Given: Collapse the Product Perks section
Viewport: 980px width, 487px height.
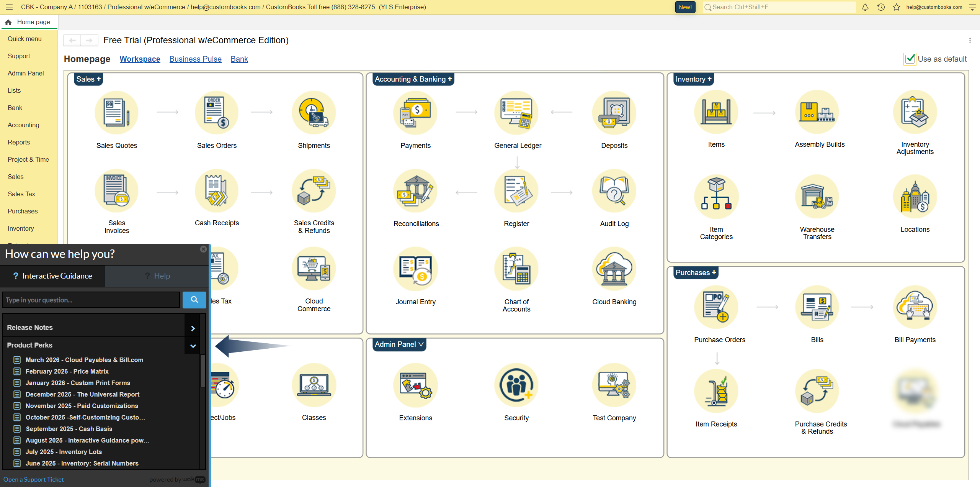Looking at the screenshot, I should (x=193, y=346).
